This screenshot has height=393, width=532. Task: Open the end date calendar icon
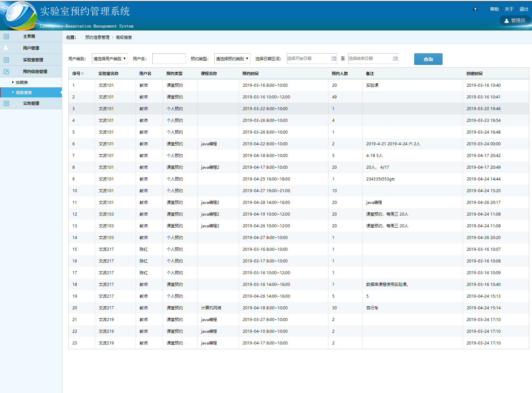pos(395,59)
